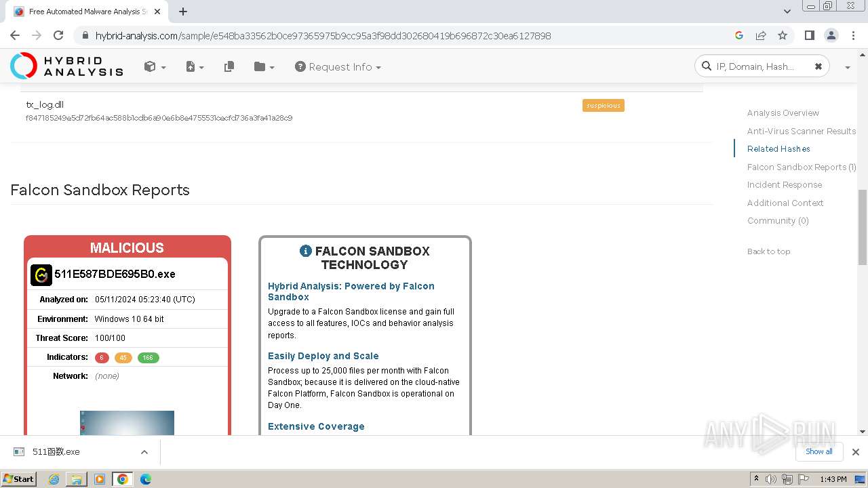Jump to Community (0) section

pyautogui.click(x=777, y=221)
